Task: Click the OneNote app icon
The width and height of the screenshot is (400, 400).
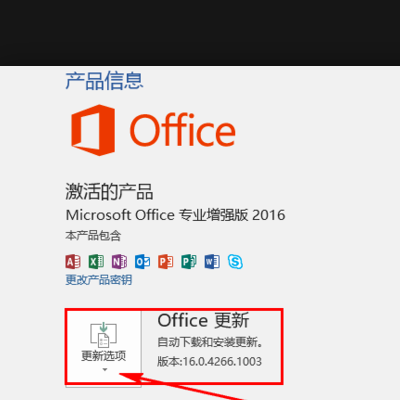Action: 119,262
